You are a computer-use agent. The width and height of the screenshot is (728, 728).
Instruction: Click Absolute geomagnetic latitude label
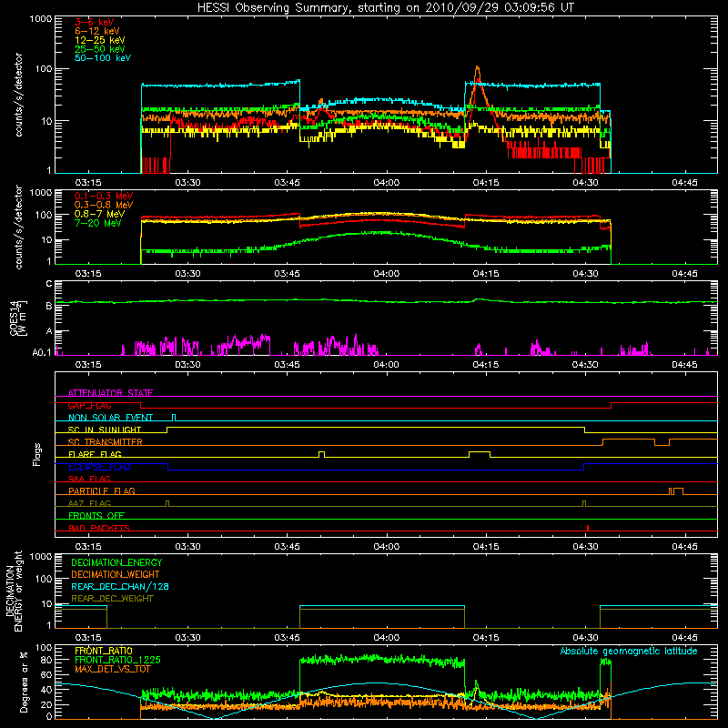pos(629,651)
